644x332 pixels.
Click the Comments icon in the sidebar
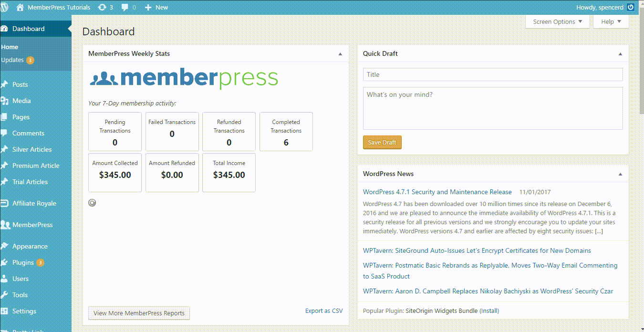[x=4, y=133]
